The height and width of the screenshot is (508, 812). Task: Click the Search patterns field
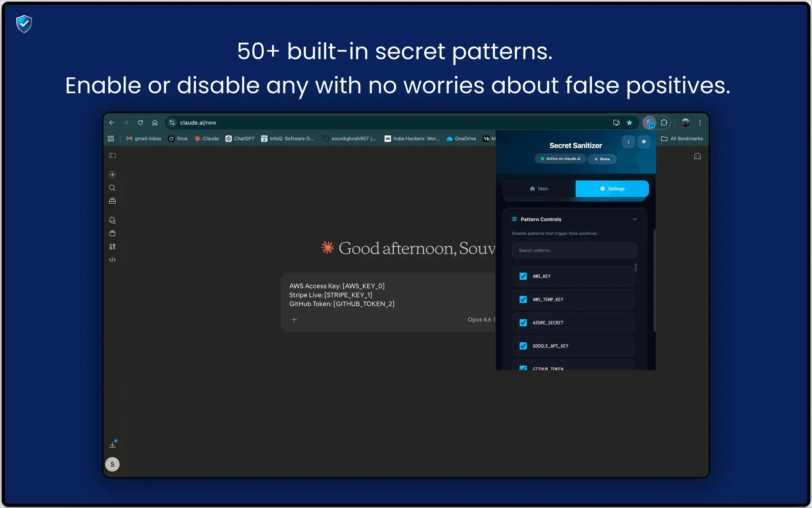coord(574,250)
